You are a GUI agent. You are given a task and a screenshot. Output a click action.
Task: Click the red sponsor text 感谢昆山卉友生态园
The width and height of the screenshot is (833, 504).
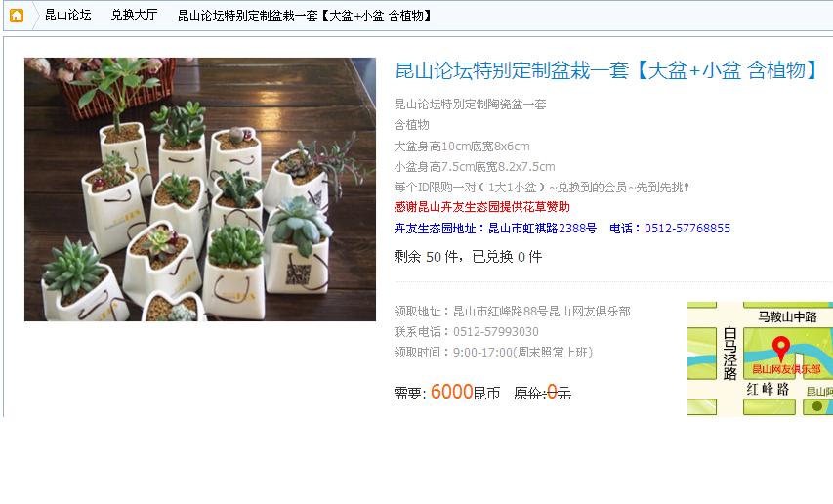(481, 207)
